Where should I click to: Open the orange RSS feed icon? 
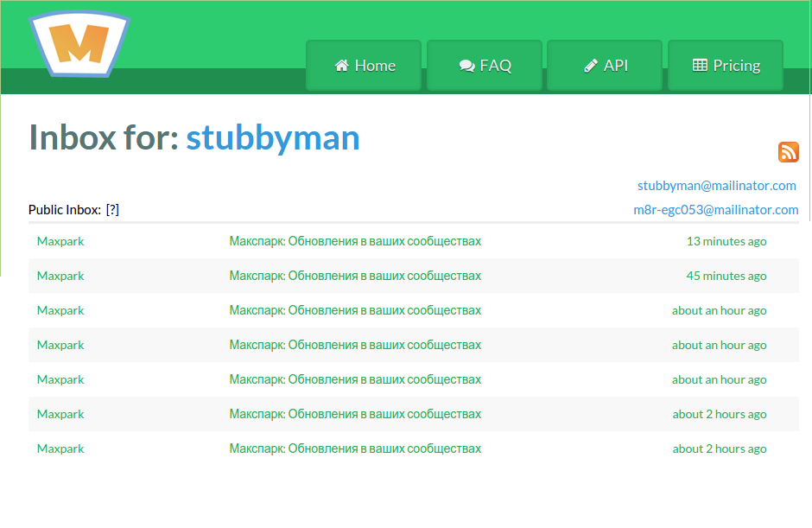tap(788, 152)
